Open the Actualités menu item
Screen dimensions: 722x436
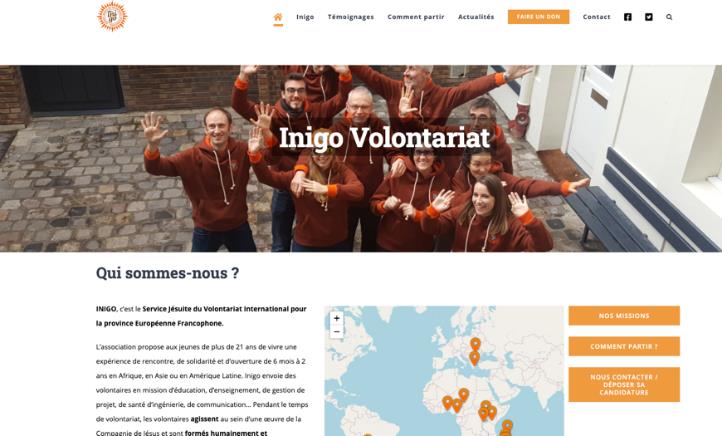coord(476,17)
